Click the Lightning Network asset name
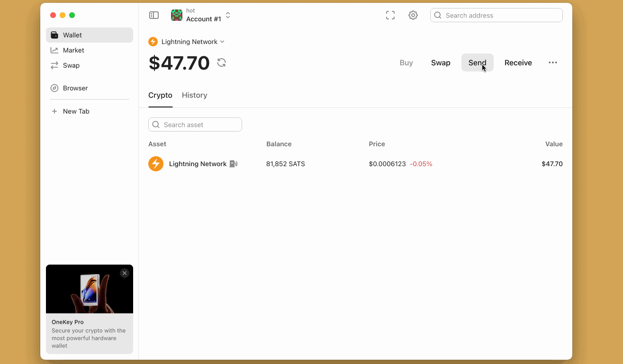The width and height of the screenshot is (623, 364). click(198, 164)
